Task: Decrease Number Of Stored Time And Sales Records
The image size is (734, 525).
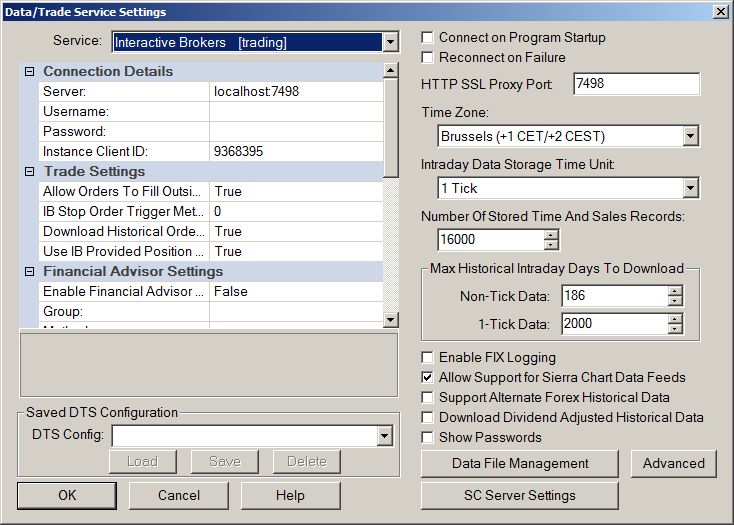Action: [x=551, y=245]
